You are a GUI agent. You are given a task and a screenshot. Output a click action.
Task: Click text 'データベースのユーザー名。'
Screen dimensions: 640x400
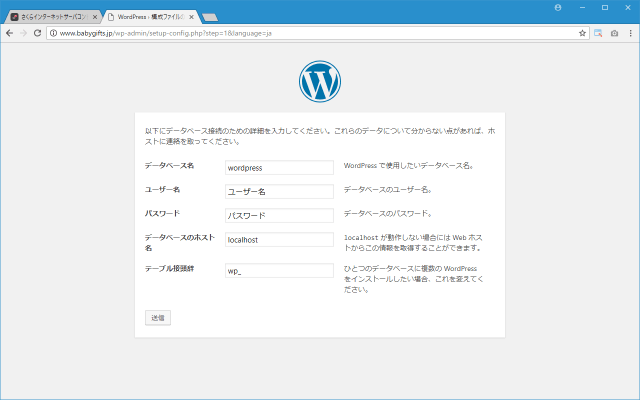[x=388, y=190]
